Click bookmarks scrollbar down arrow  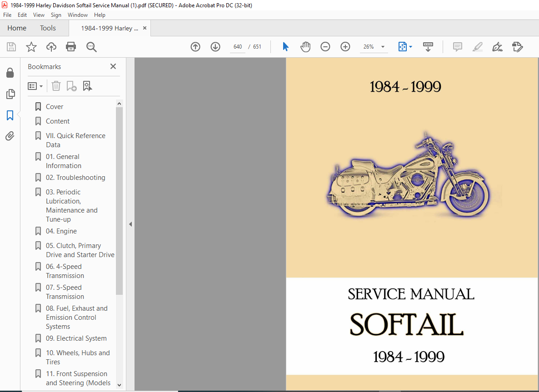pos(119,385)
